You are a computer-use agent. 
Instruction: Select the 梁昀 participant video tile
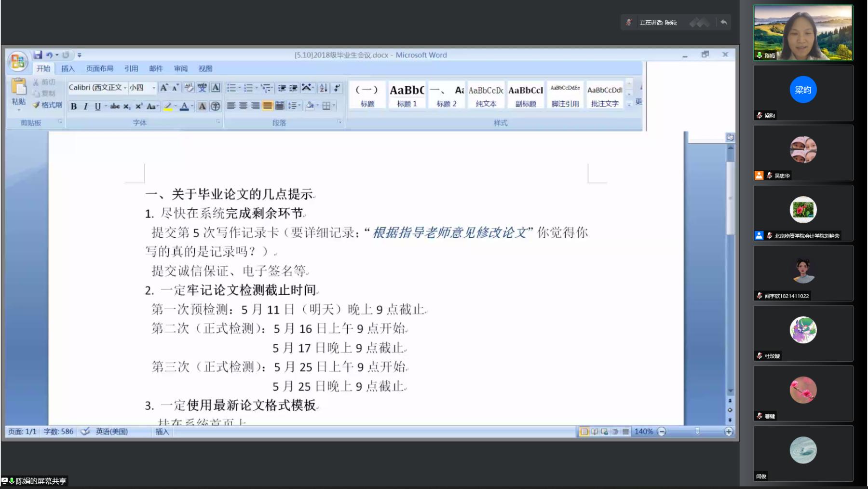click(x=803, y=93)
